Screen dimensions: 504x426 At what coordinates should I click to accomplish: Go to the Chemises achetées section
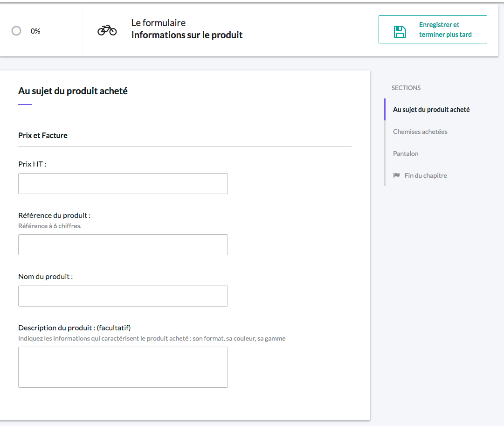(420, 132)
